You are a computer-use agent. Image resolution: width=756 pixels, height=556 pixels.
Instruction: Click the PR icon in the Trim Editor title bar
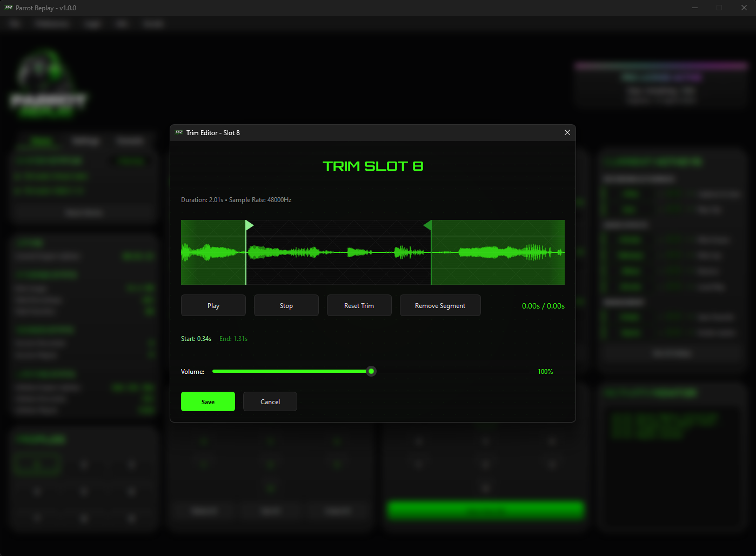pos(179,132)
